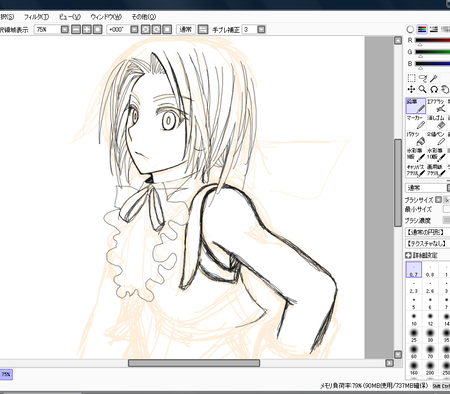
Task: Select the pencil (鉛筆) brush tool
Action: click(x=415, y=106)
